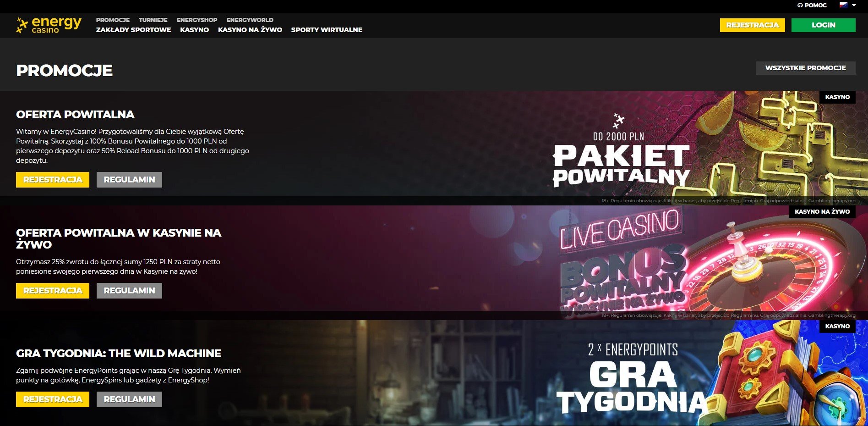Viewport: 868px width, 426px height.
Task: Navigate to Zakłady Sportowe
Action: point(133,30)
